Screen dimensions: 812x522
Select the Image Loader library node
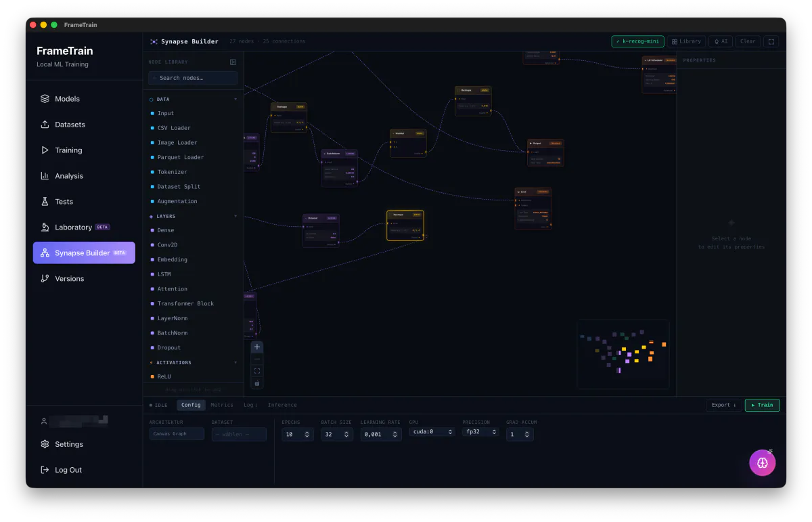pos(193,143)
